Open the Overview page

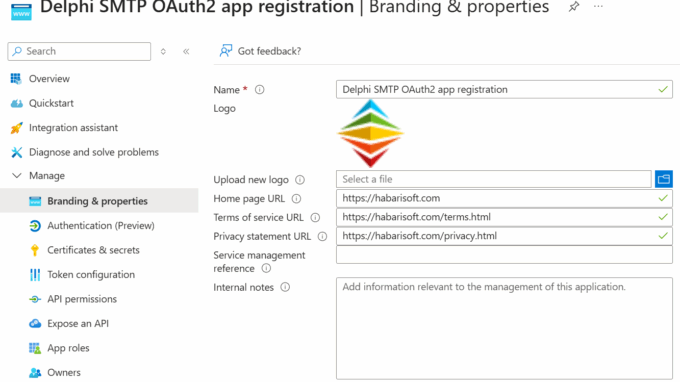point(49,78)
